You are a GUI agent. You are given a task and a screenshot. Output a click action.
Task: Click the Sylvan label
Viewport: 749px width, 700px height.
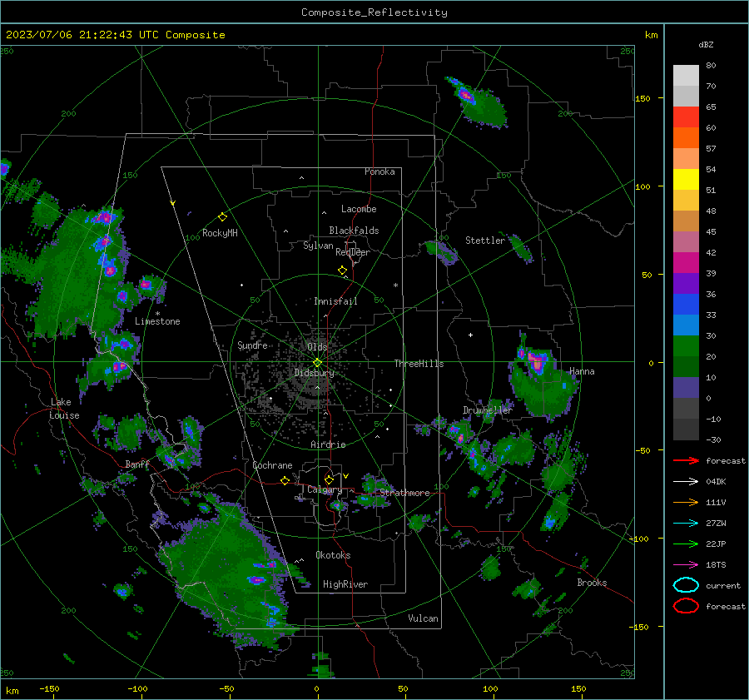coord(318,246)
